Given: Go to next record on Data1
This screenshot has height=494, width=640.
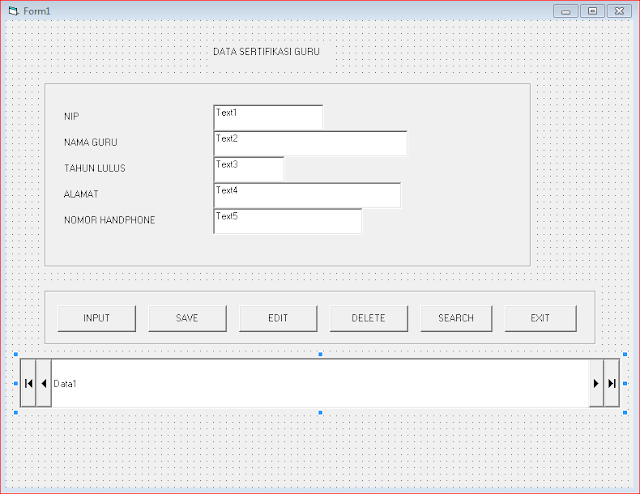Looking at the screenshot, I should (x=596, y=383).
